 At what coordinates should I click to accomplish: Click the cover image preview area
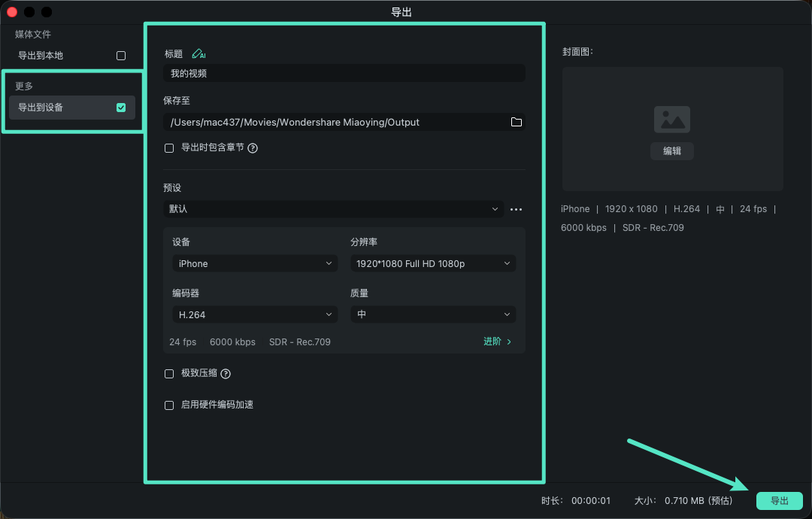[x=673, y=129]
